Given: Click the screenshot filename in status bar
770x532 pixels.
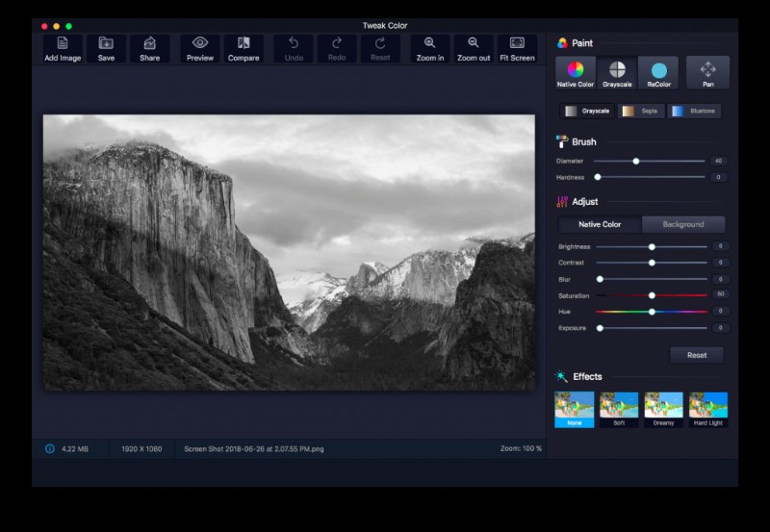Looking at the screenshot, I should (x=254, y=449).
